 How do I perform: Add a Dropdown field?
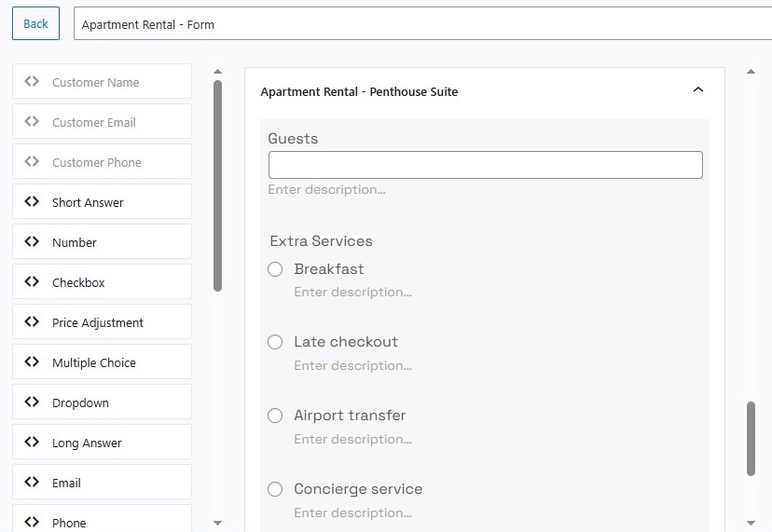coord(102,402)
